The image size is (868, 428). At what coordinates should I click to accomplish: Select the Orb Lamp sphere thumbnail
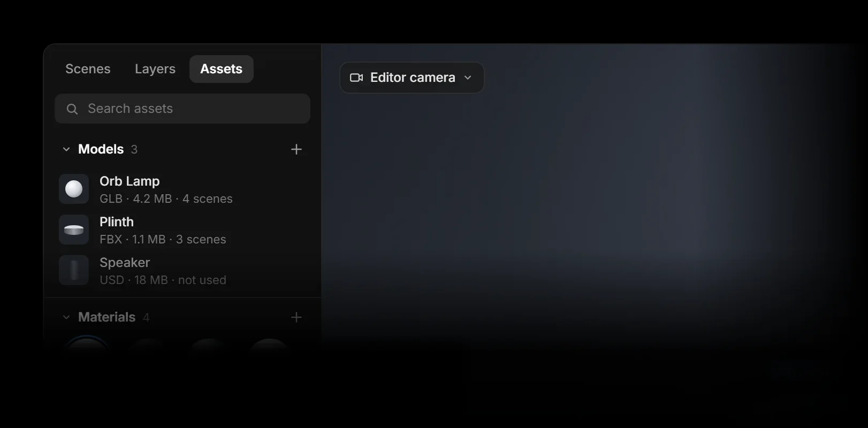click(74, 189)
